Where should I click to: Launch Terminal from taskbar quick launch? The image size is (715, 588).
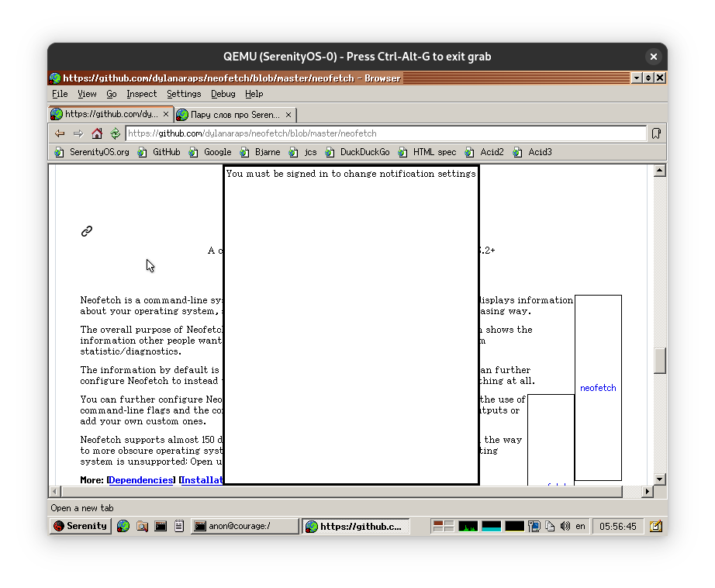(x=161, y=526)
